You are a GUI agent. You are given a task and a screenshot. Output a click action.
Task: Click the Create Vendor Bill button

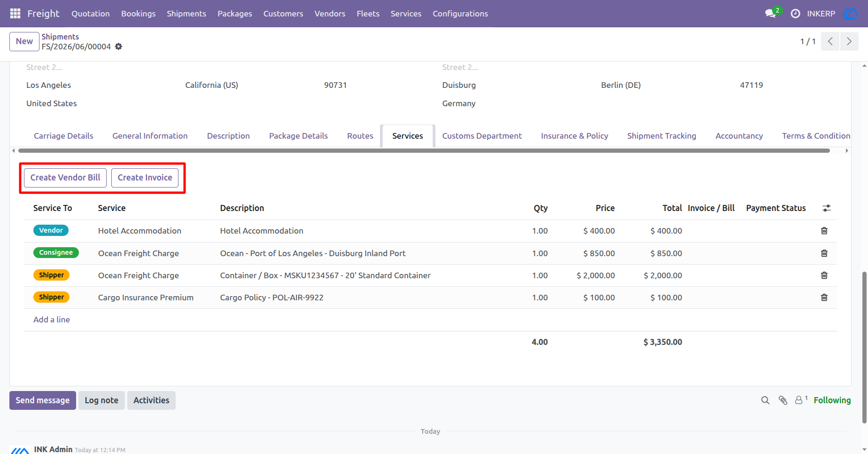click(65, 178)
